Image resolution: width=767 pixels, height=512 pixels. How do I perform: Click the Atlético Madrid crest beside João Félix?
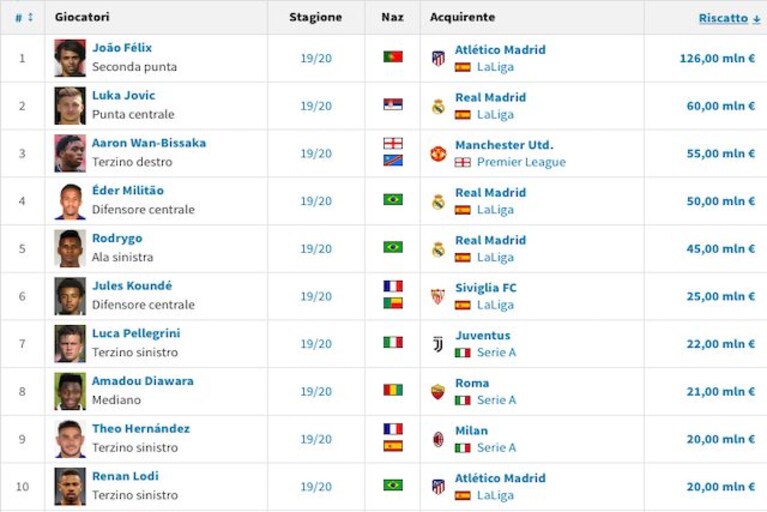coord(438,58)
